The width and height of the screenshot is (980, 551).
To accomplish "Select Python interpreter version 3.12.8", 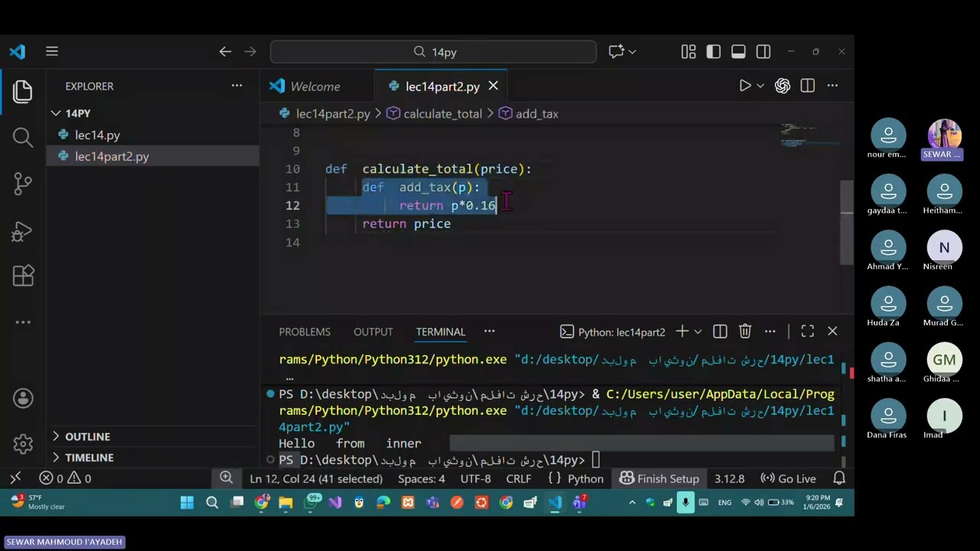I will pyautogui.click(x=729, y=478).
